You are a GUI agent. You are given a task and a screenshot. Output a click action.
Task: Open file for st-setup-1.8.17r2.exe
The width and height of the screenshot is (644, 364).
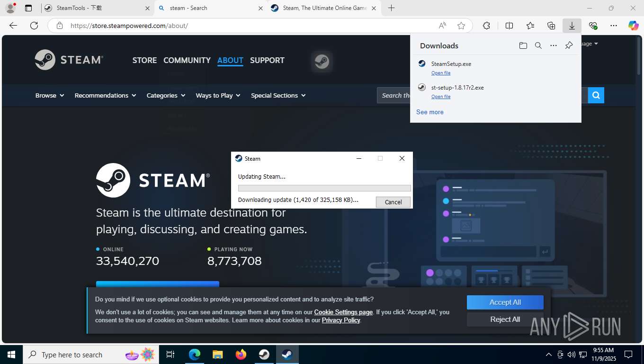point(441,97)
